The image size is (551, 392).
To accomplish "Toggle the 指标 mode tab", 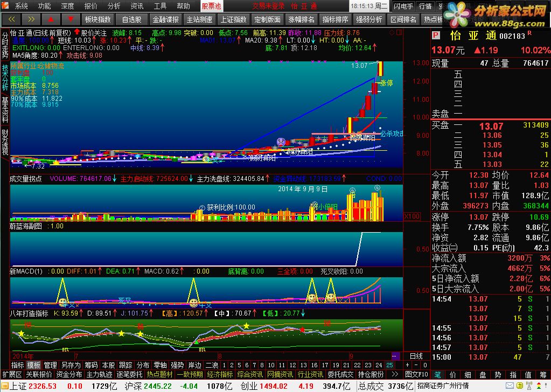I will (18, 365).
